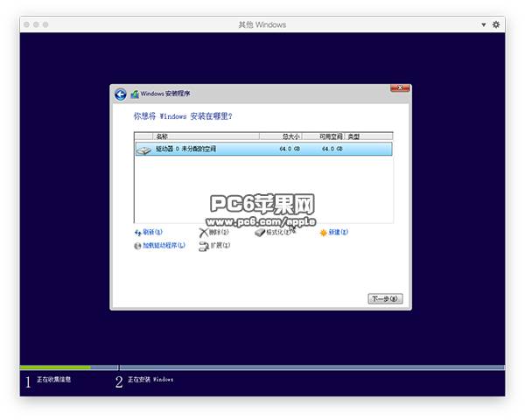Click the setup progress bar
The height and width of the screenshot is (420, 525).
(262, 367)
